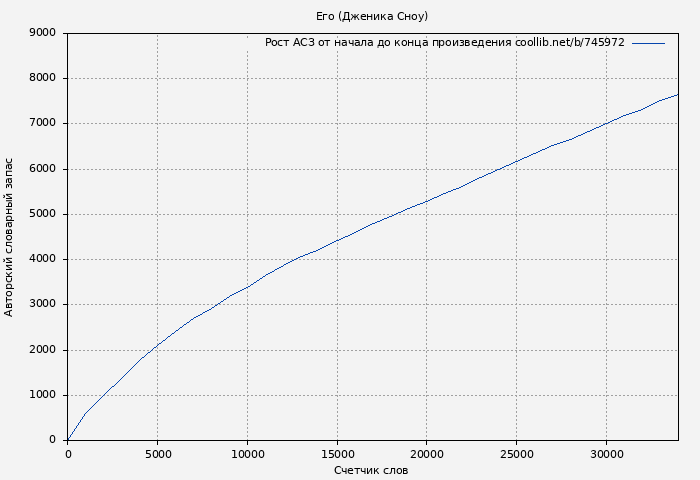Click the 10000 tick label on the X-axis
The width and height of the screenshot is (700, 480).
coord(247,453)
